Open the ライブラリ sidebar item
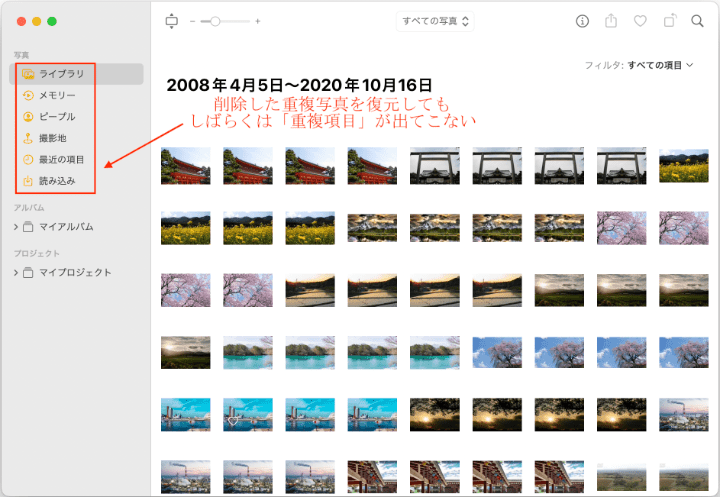 76,74
